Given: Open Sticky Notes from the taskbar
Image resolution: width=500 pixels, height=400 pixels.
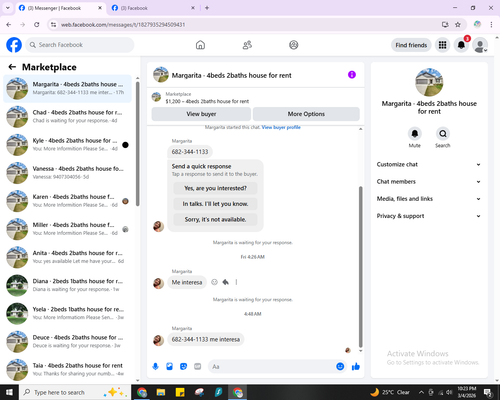Looking at the screenshot, I should click(180, 392).
